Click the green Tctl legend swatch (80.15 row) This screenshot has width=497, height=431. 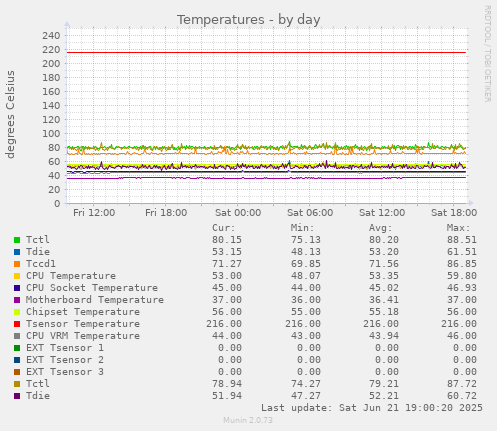pos(17,240)
